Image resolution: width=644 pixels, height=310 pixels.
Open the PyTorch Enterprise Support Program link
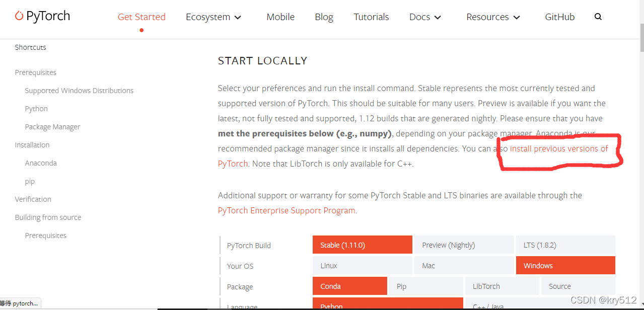287,210
